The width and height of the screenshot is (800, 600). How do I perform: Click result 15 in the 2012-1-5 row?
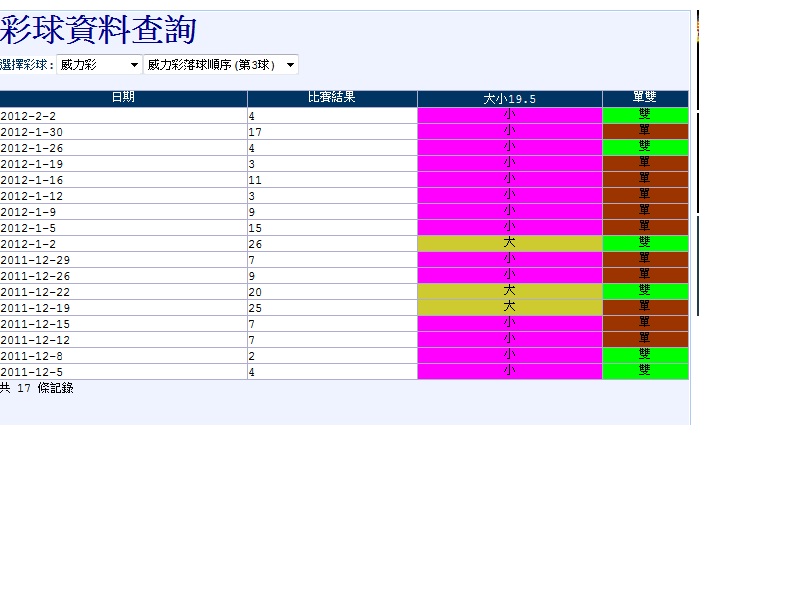[332, 228]
